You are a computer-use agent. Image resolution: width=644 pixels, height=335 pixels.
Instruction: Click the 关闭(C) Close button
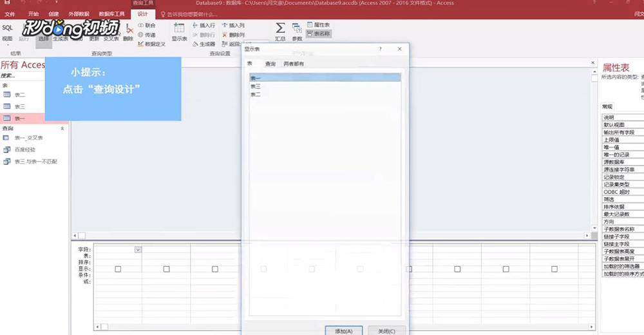point(386,331)
